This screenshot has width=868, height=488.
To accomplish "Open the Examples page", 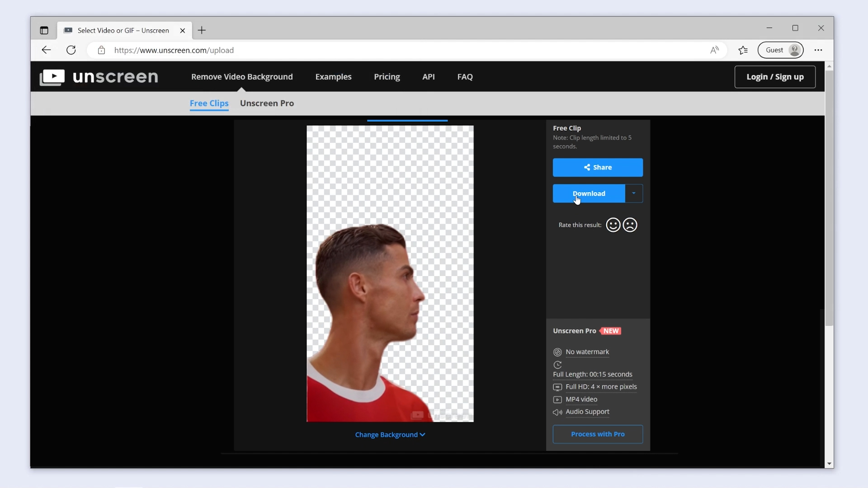I will (x=333, y=77).
